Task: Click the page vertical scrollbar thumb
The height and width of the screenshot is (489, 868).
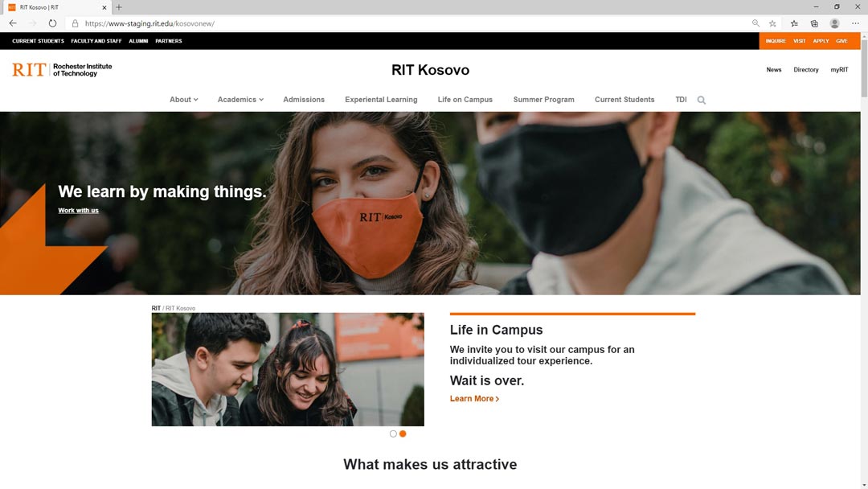Action: 864,65
